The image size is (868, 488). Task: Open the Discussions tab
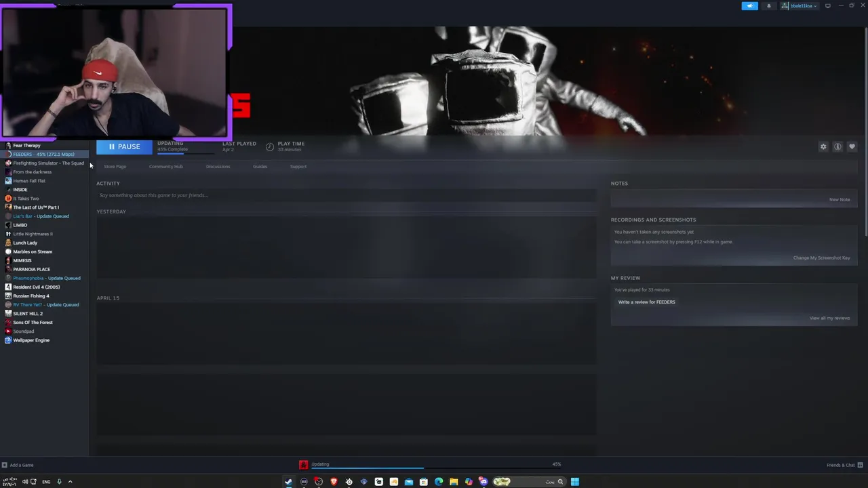point(218,166)
